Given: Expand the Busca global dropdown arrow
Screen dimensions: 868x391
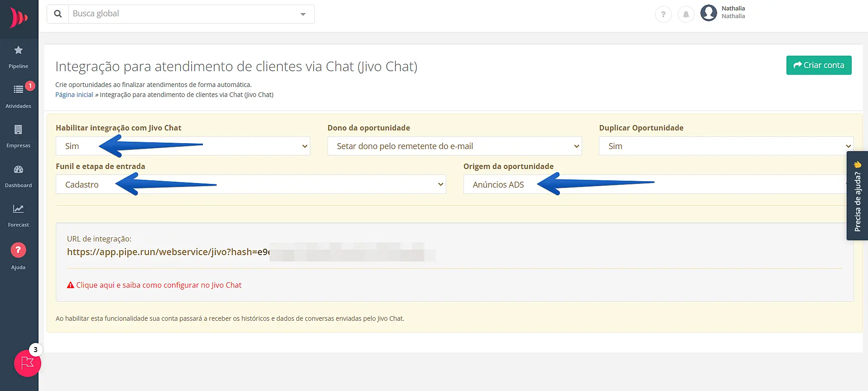Looking at the screenshot, I should pos(303,14).
